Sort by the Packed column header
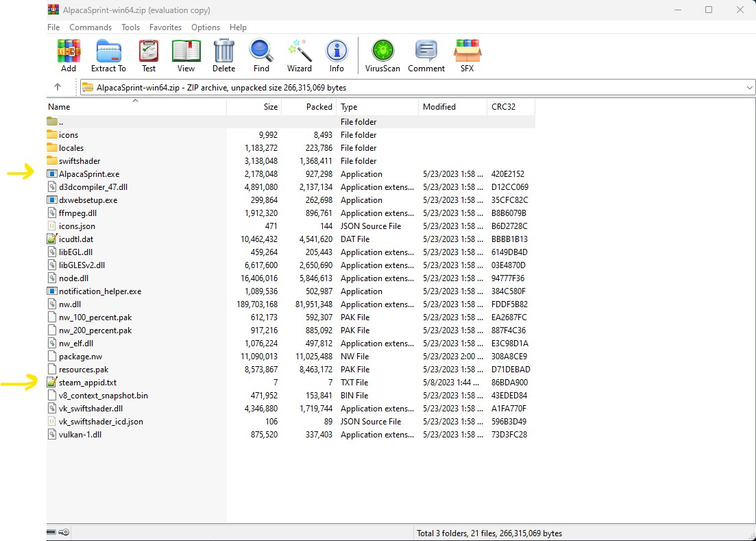The height and width of the screenshot is (541, 756). [x=309, y=106]
